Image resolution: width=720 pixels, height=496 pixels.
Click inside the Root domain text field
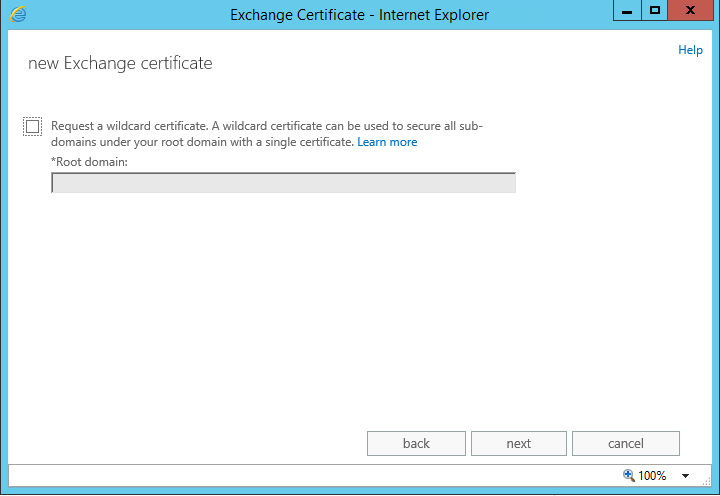click(x=283, y=182)
